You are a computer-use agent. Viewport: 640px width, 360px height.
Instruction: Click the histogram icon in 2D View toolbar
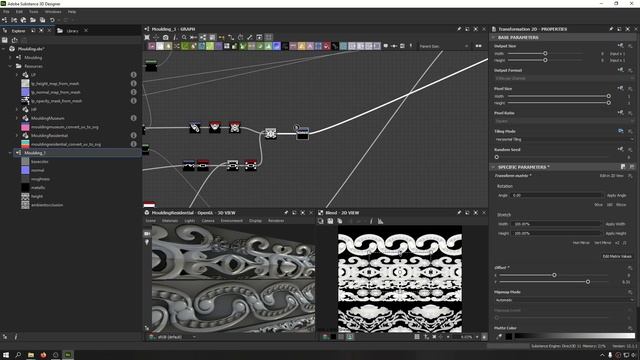click(x=380, y=221)
